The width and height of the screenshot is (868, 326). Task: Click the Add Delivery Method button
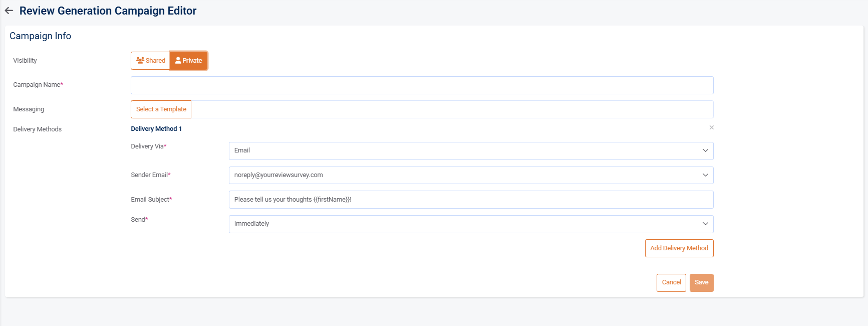(679, 248)
